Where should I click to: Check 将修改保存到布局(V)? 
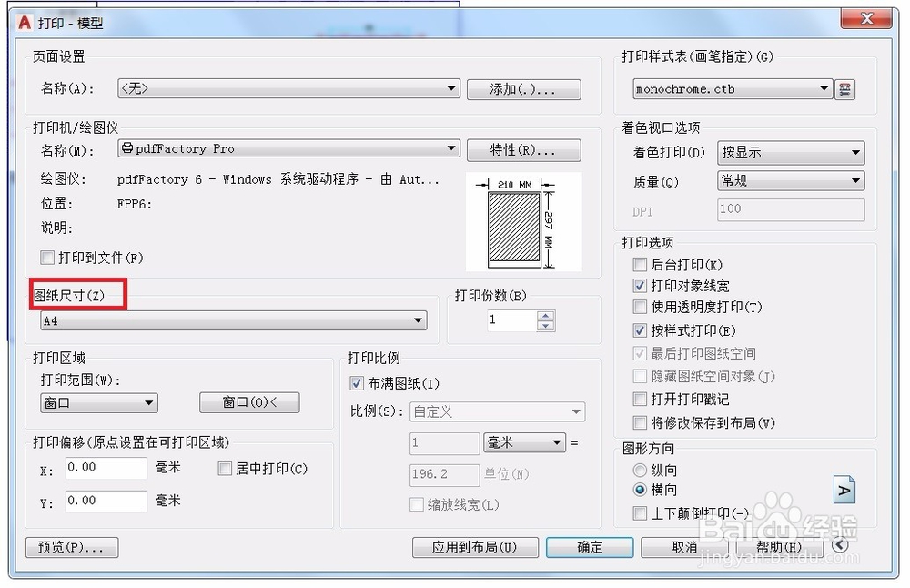pyautogui.click(x=640, y=422)
